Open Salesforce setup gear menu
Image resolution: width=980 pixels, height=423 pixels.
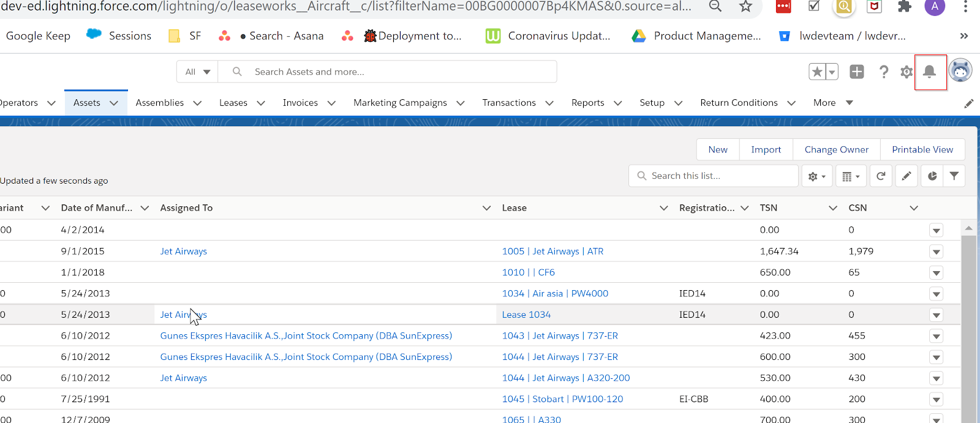click(907, 72)
